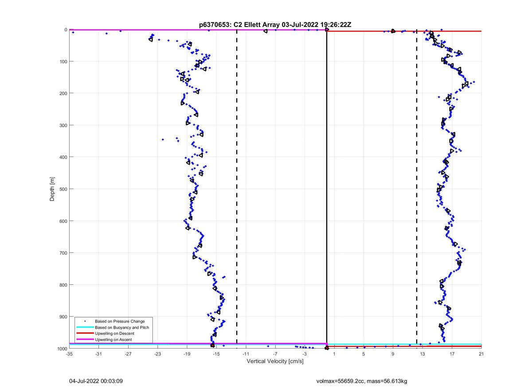Image resolution: width=532 pixels, height=392 pixels.
Task: Click the velocity tick label -23
Action: coord(157,354)
